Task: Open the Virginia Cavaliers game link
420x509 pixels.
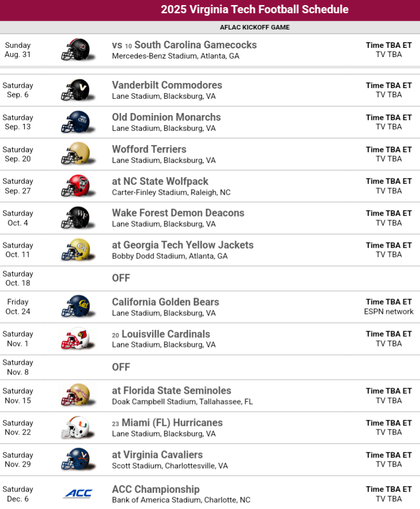Action: click(x=157, y=454)
